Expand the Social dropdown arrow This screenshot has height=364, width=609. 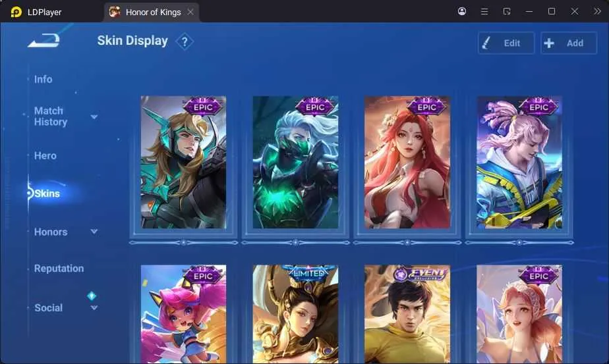click(94, 308)
